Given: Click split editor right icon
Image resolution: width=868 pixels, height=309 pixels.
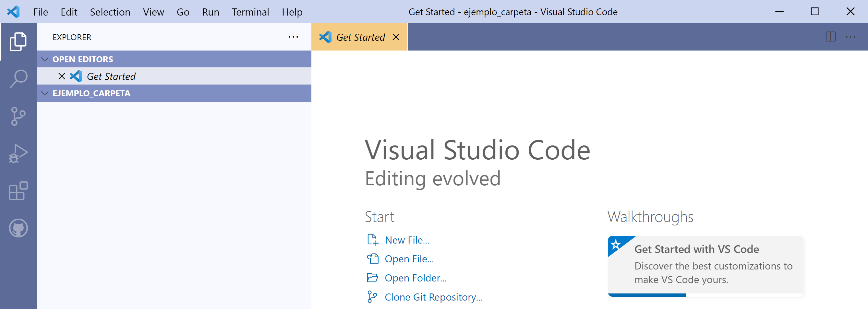Looking at the screenshot, I should click(831, 37).
